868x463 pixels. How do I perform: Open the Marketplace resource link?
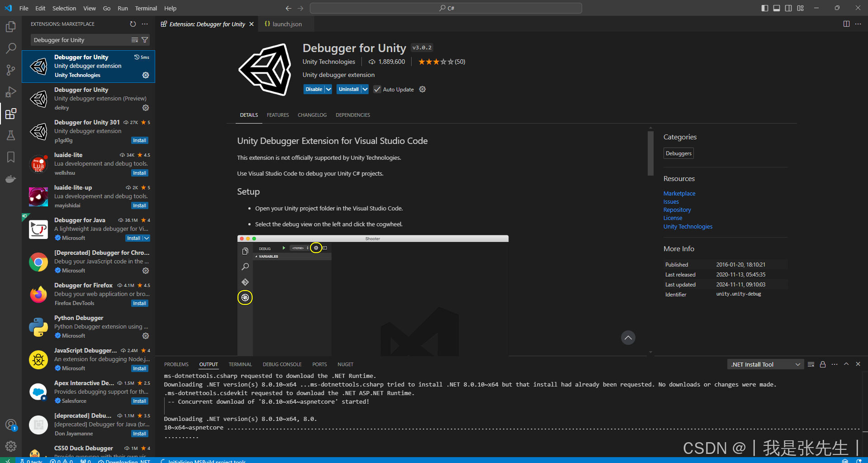(x=679, y=193)
